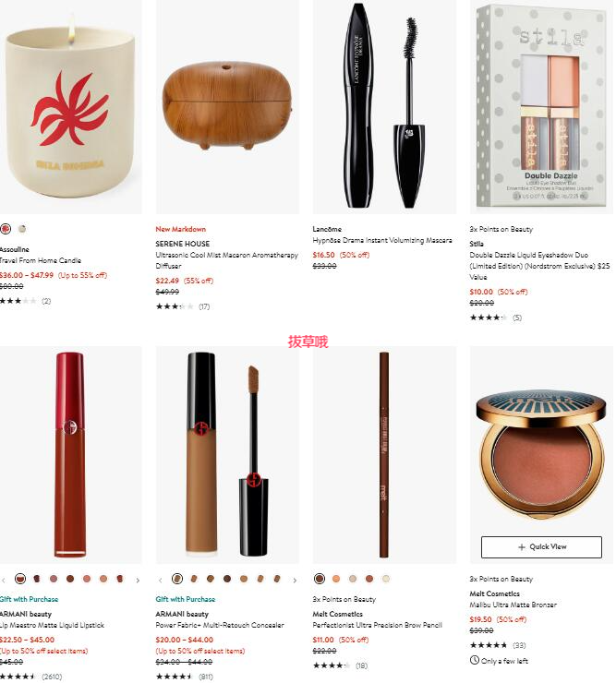The height and width of the screenshot is (683, 616).
Task: Click the Armani Lip Maestro lipstick image
Action: [70, 455]
